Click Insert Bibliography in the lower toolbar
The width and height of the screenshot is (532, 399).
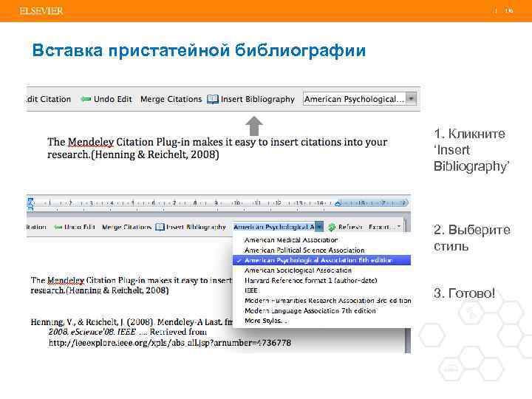tap(196, 227)
